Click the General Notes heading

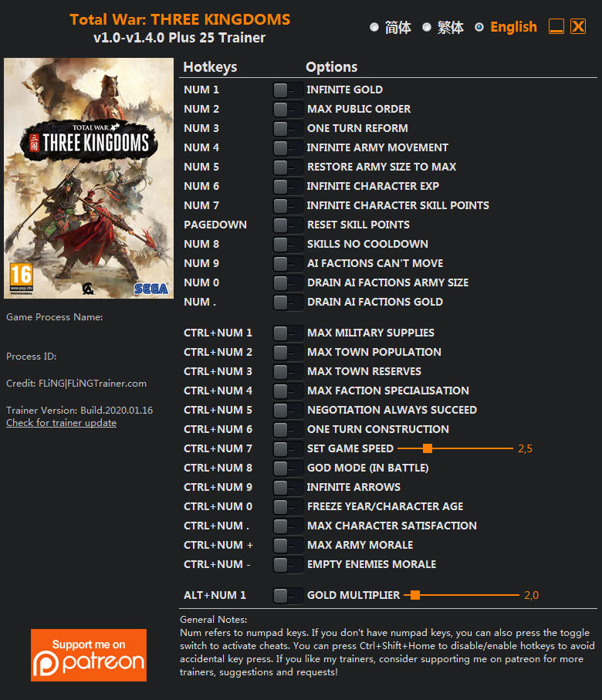pos(213,620)
